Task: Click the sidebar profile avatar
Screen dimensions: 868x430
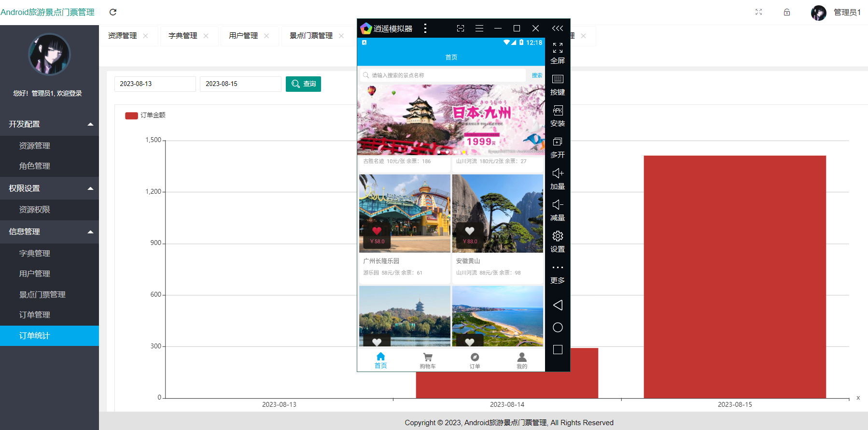Action: pyautogui.click(x=49, y=54)
